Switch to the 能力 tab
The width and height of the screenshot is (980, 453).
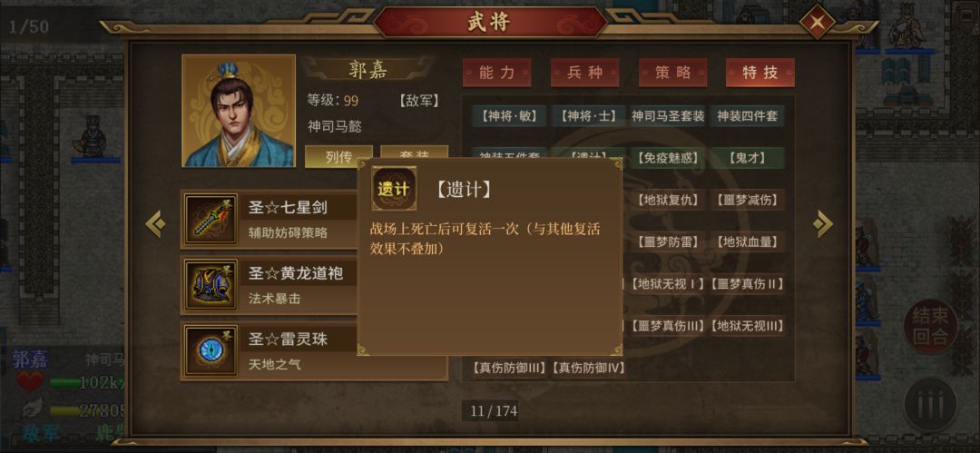(x=497, y=73)
